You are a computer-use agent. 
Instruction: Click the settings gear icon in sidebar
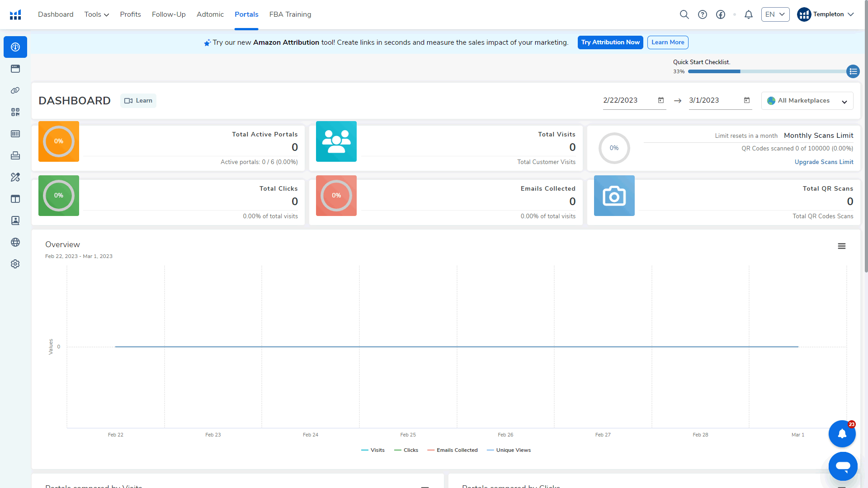tap(15, 264)
